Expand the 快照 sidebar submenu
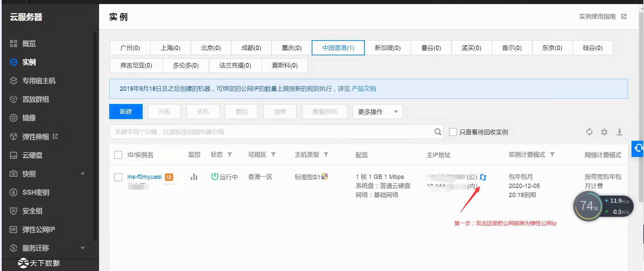Viewport: 644px width, 271px height. click(82, 174)
